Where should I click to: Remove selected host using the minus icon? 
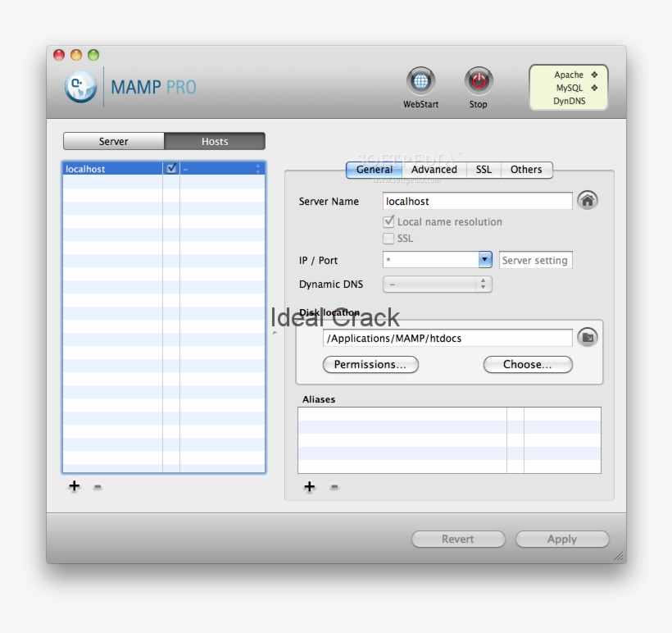pos(96,486)
